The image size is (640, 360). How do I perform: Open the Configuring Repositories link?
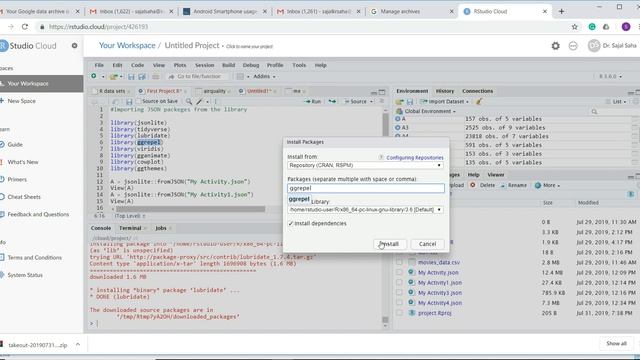click(415, 158)
